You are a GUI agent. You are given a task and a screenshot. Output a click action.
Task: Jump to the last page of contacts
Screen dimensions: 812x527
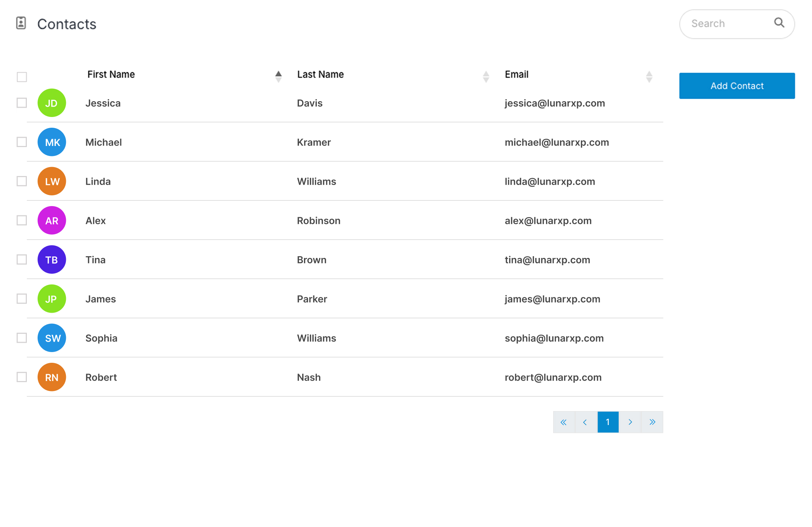pos(652,422)
